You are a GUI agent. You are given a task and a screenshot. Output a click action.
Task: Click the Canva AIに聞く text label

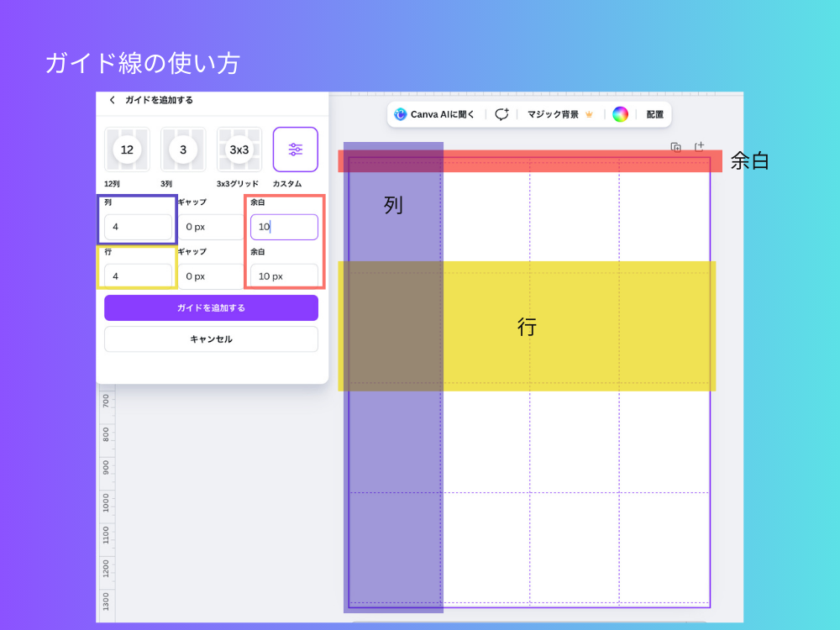(443, 114)
